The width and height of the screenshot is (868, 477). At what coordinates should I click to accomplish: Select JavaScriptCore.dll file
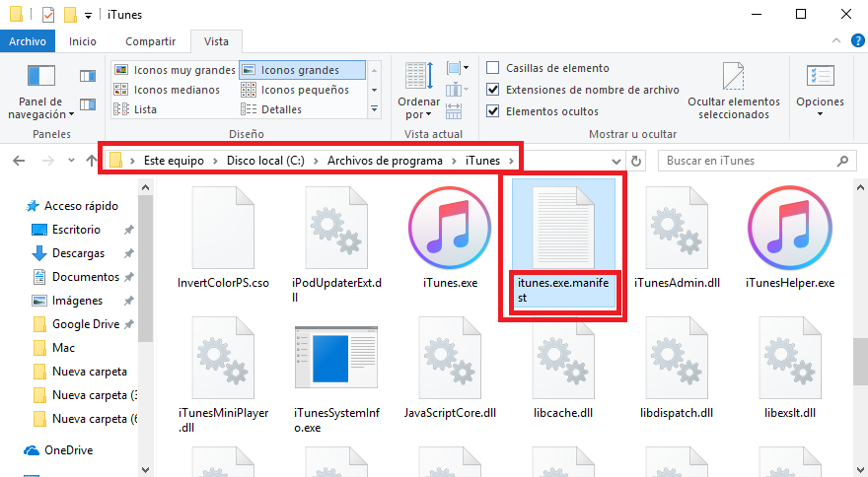[x=450, y=369]
